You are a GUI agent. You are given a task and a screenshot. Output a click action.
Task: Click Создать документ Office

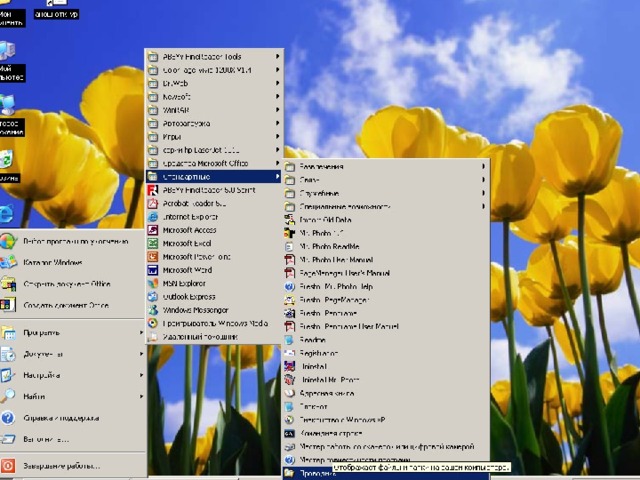point(73,305)
